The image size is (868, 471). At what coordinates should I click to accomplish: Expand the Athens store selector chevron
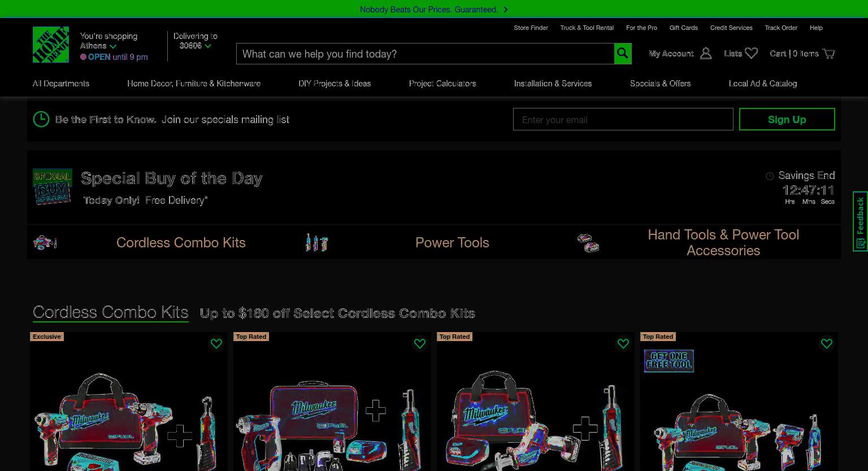click(x=113, y=46)
